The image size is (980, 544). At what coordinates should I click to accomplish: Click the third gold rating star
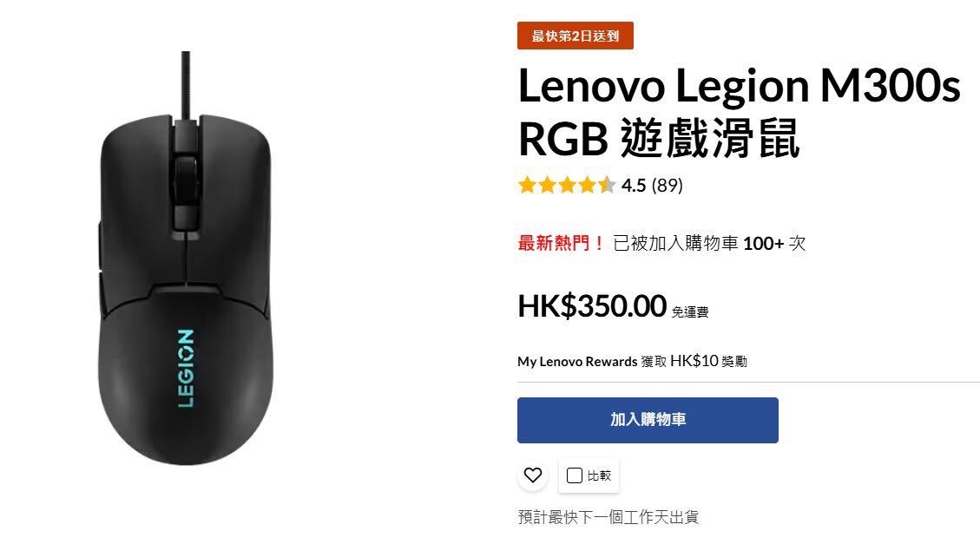tap(568, 185)
